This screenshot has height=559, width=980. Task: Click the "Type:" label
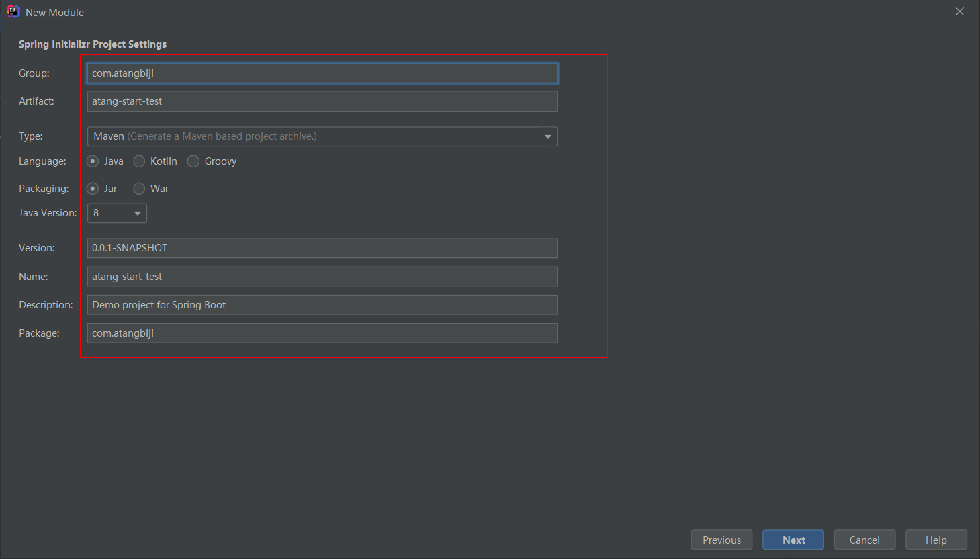click(31, 136)
